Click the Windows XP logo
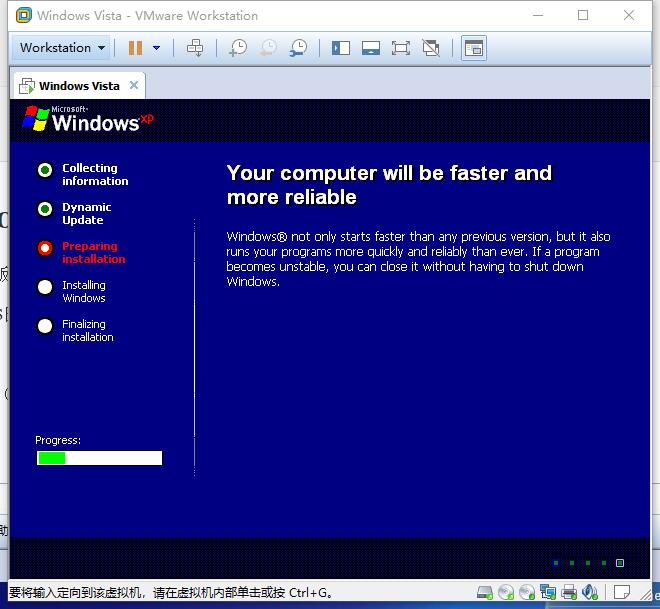Viewport: 660px width, 609px height. [x=88, y=119]
